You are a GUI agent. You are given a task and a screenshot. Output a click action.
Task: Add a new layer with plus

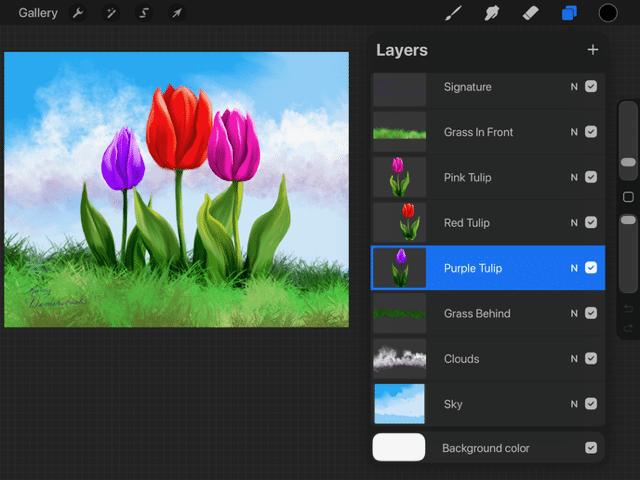pyautogui.click(x=592, y=49)
